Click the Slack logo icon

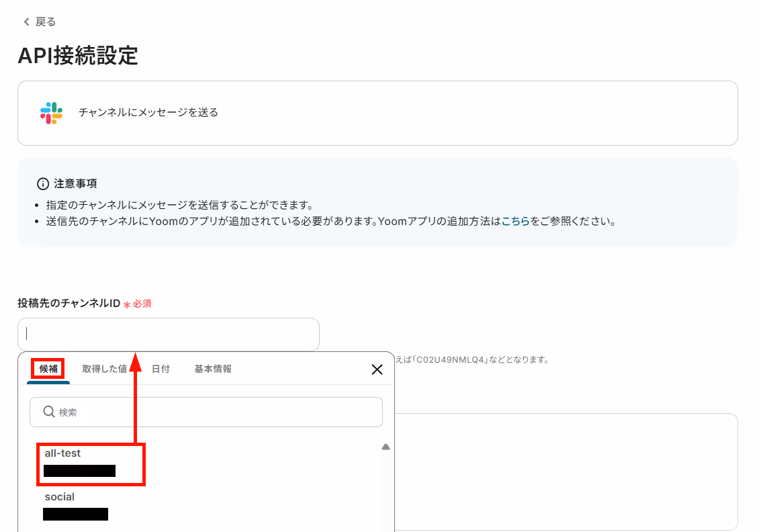(51, 113)
